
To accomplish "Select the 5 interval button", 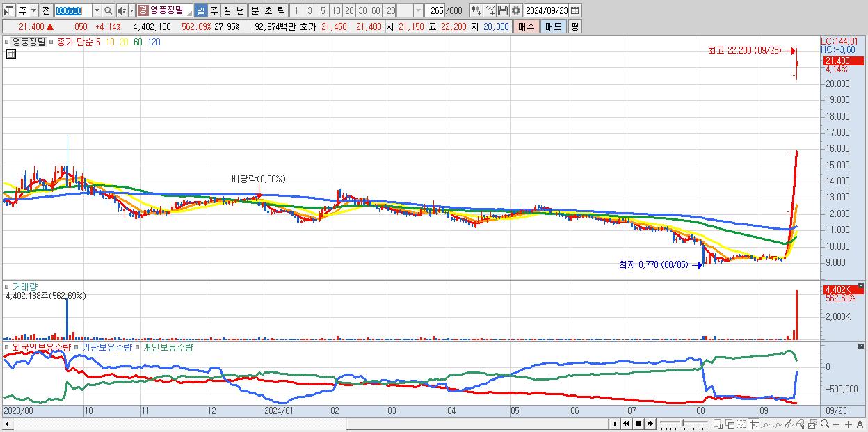I will point(323,10).
